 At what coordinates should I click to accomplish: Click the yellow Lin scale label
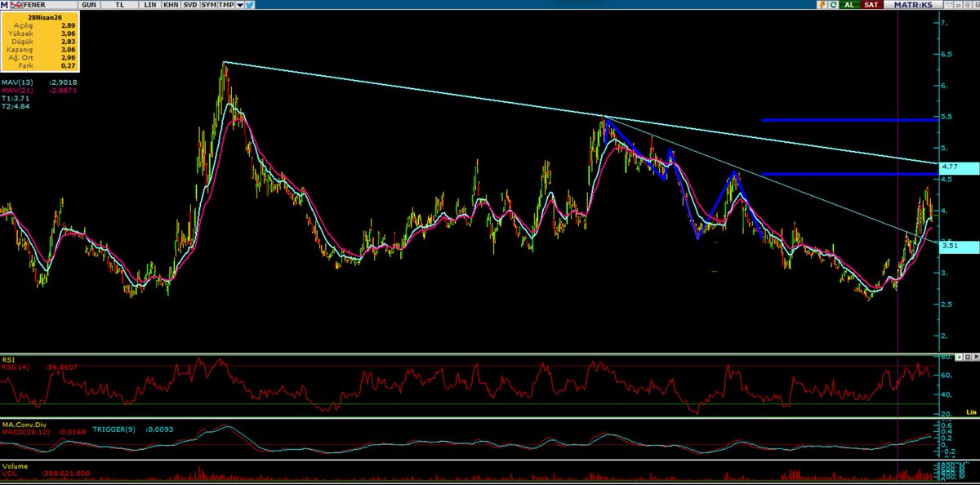click(x=971, y=412)
